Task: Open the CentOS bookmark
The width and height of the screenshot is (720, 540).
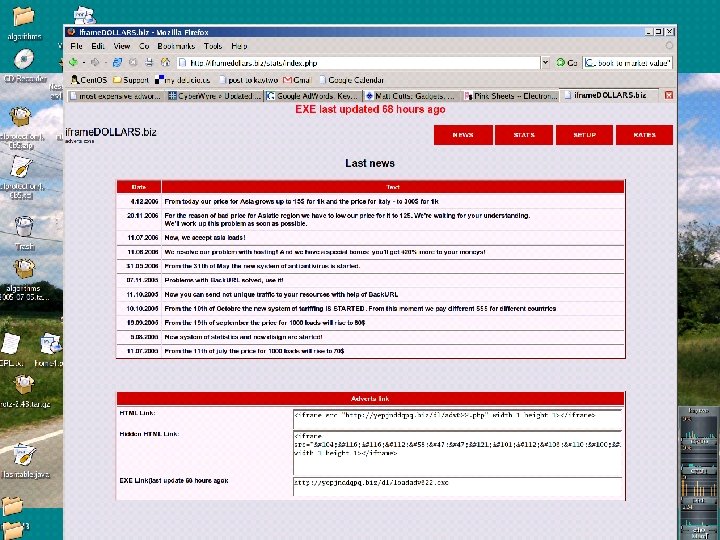Action: [89, 80]
